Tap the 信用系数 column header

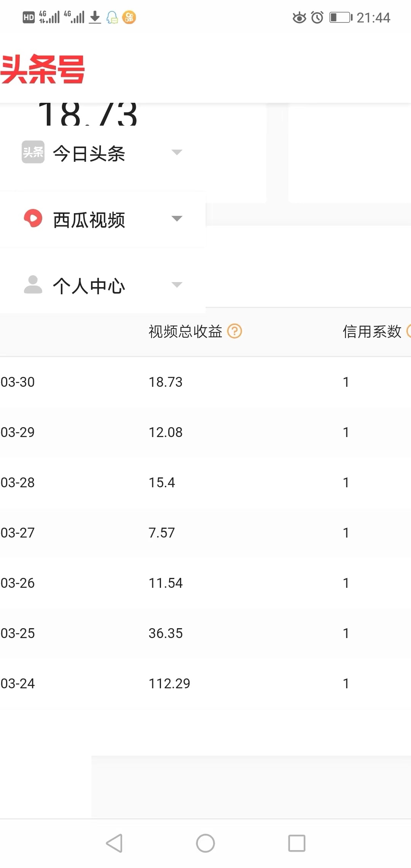tap(372, 332)
